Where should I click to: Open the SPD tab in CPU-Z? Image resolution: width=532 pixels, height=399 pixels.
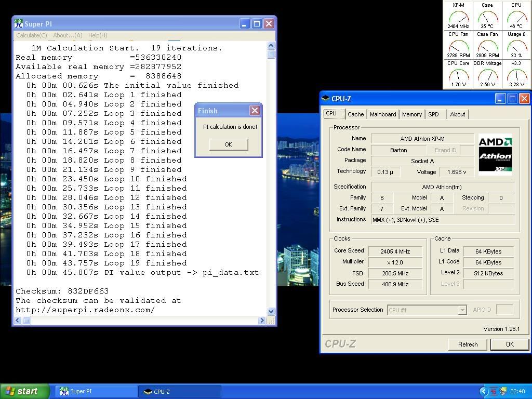(x=434, y=114)
